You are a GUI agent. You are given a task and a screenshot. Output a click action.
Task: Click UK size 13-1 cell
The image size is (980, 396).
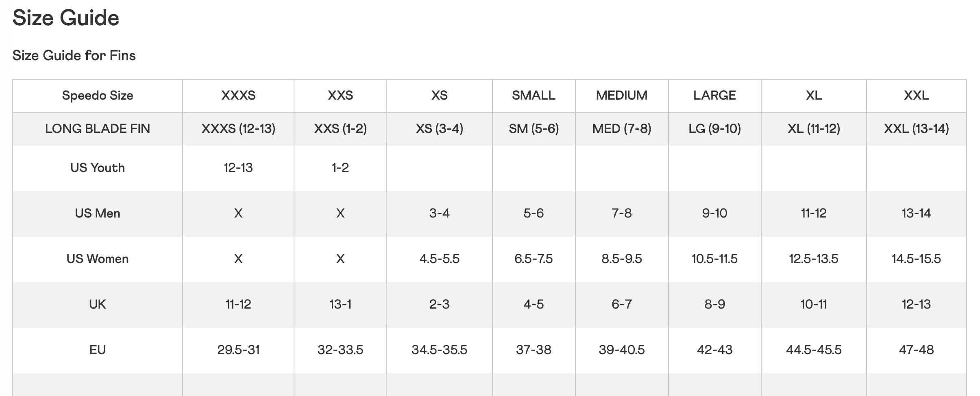pyautogui.click(x=340, y=305)
